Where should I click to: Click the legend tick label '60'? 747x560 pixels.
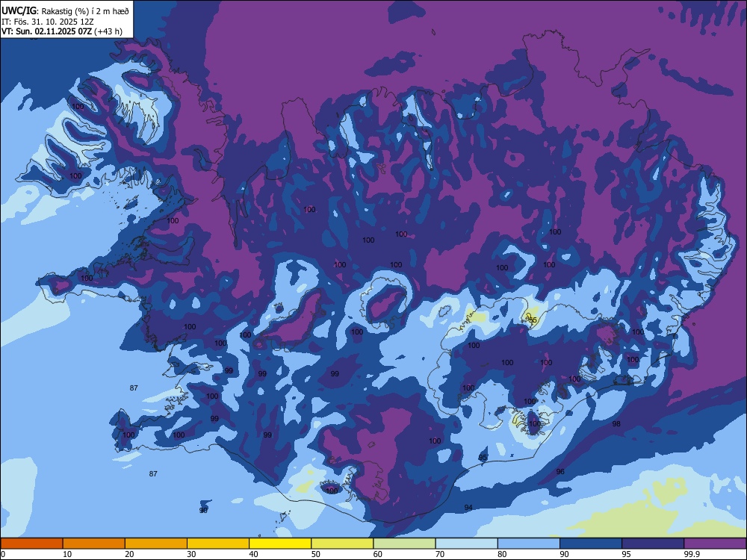(x=378, y=554)
